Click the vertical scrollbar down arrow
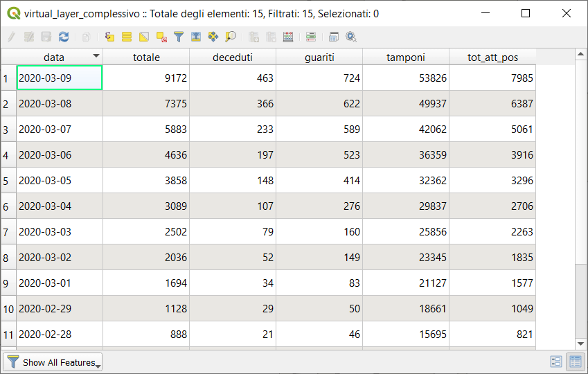The image size is (588, 374). (x=580, y=344)
